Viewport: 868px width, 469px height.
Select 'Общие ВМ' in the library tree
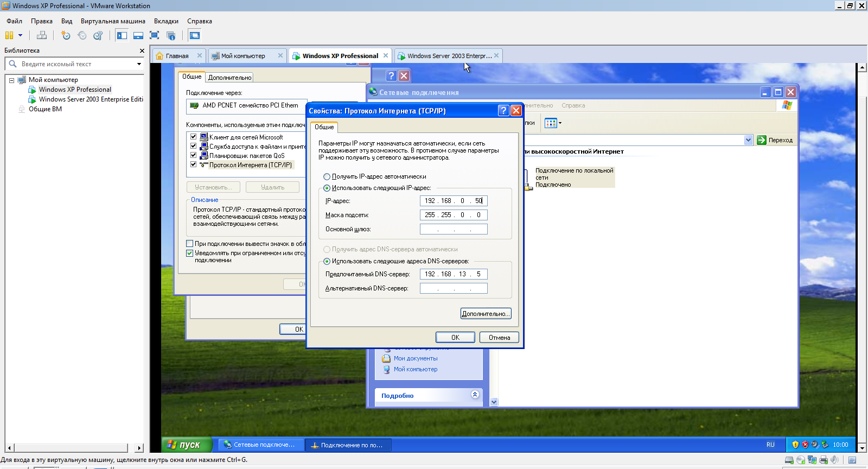pos(45,109)
